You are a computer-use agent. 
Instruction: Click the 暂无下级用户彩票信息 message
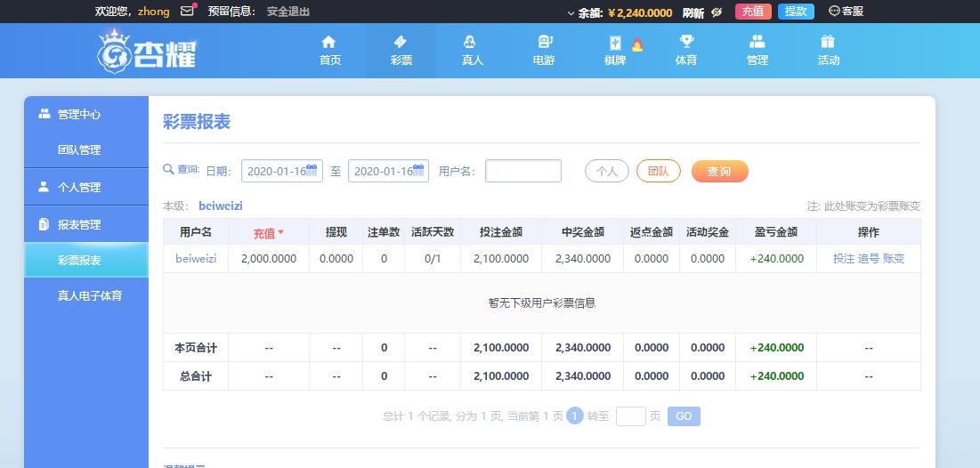coord(542,303)
